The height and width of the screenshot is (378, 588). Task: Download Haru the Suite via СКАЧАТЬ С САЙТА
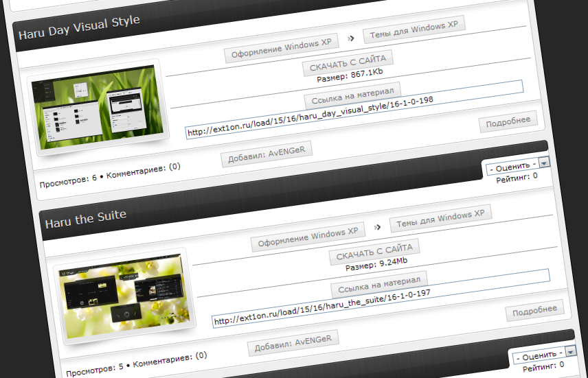click(x=374, y=253)
